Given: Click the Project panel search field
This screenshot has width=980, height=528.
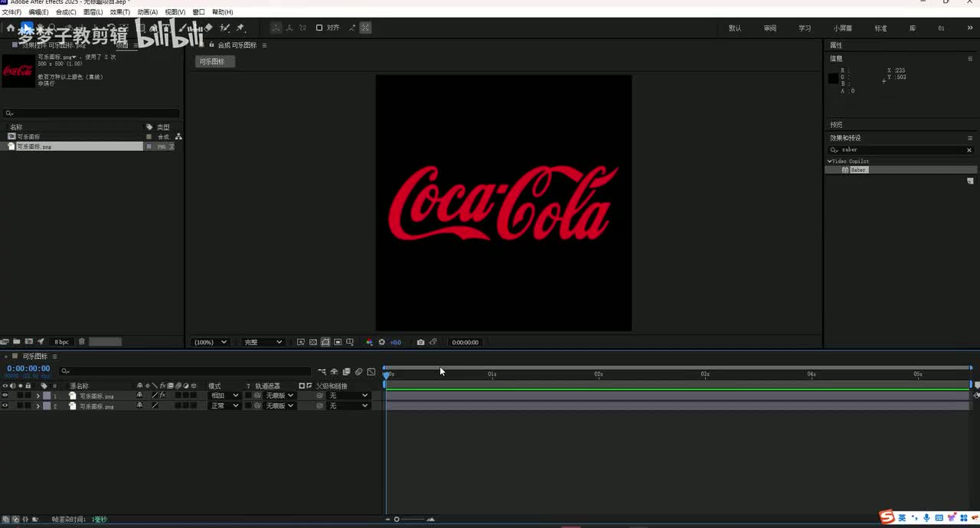Looking at the screenshot, I should [91, 113].
